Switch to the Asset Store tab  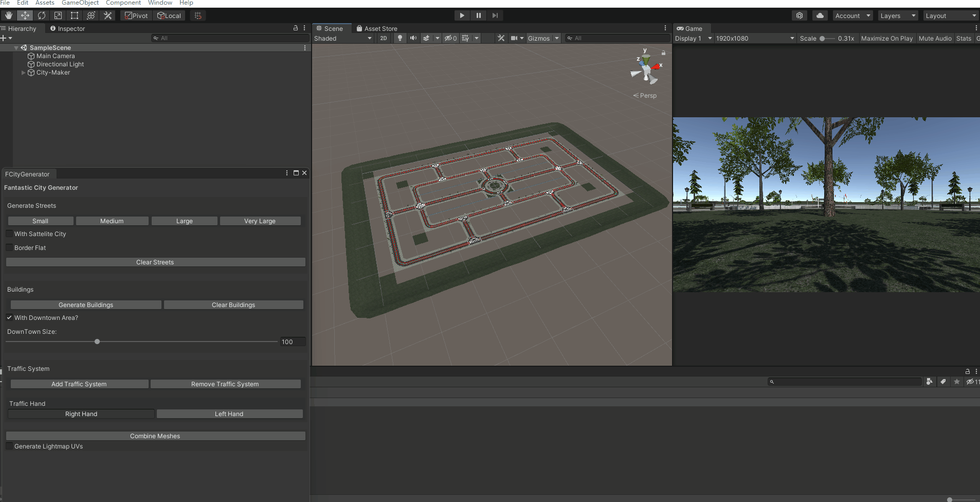click(377, 28)
